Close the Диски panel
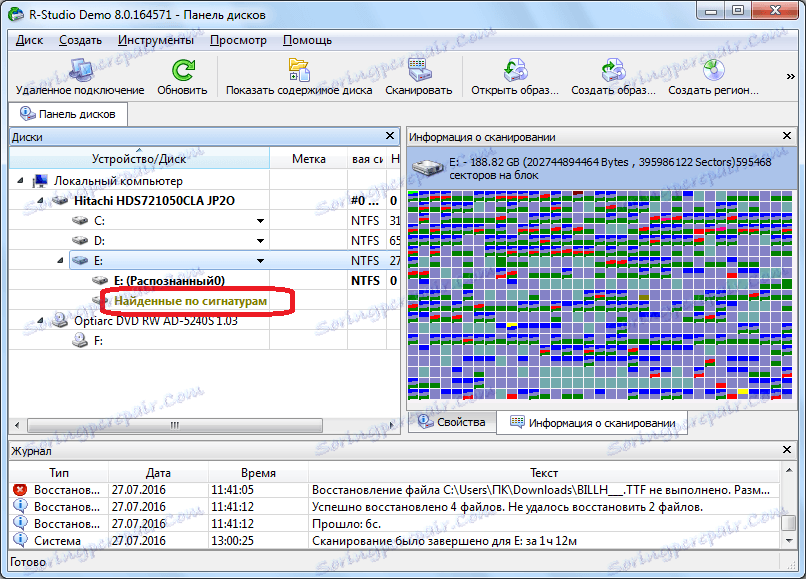 (390, 136)
